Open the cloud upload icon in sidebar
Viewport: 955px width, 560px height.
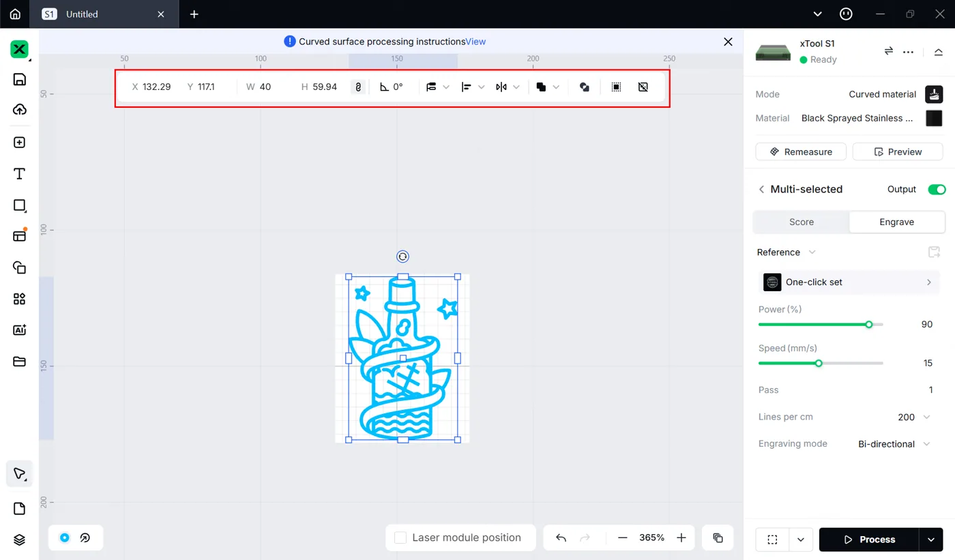pyautogui.click(x=19, y=110)
